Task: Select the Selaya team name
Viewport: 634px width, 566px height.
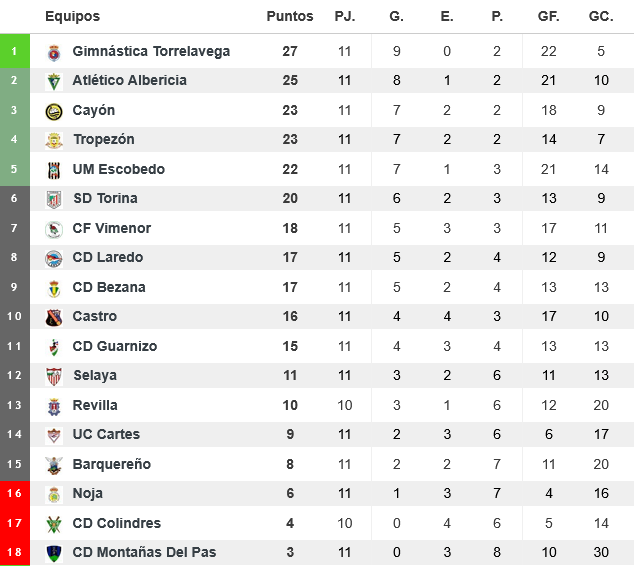Action: point(95,375)
